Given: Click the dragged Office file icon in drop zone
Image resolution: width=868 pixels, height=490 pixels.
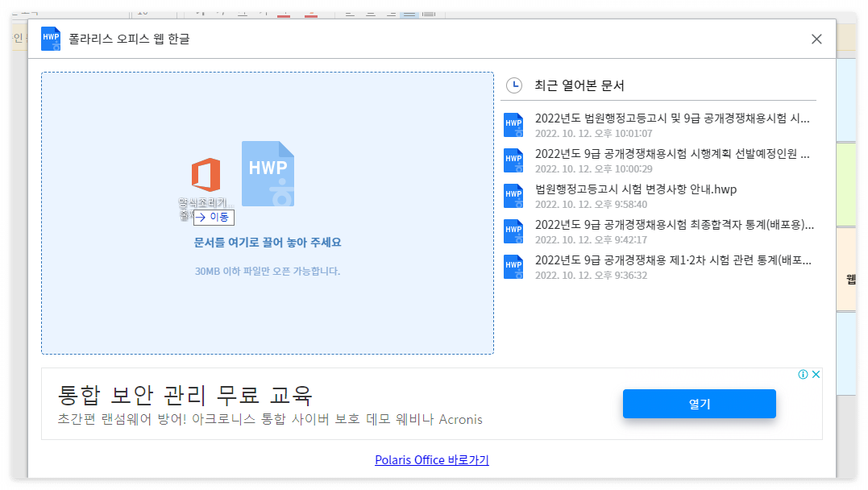Looking at the screenshot, I should tap(206, 174).
